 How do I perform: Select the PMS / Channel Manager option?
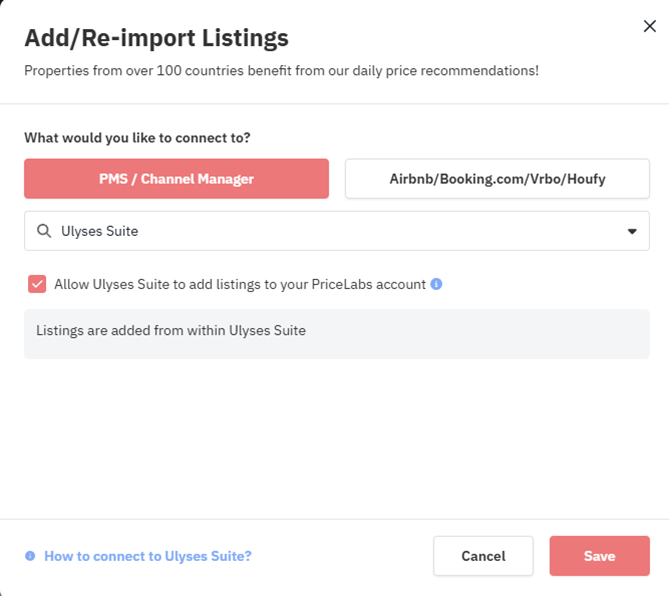(x=176, y=179)
